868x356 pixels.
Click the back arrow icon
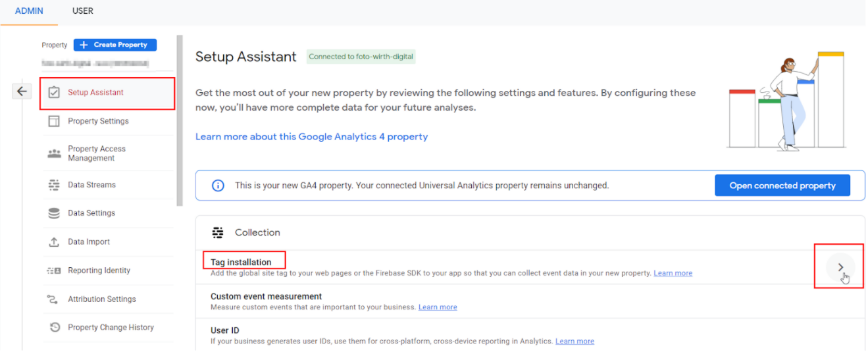point(22,91)
